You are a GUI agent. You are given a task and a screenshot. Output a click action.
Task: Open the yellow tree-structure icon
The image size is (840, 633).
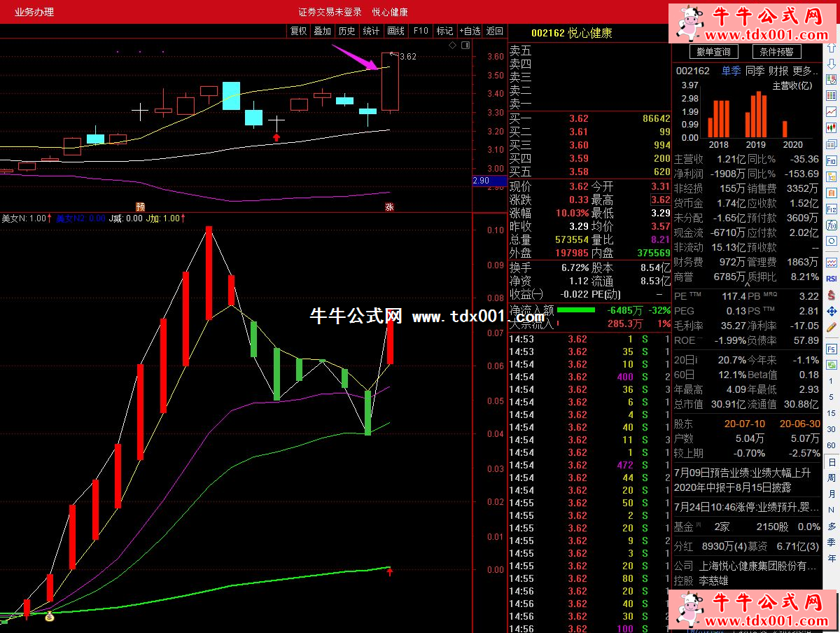coord(832,176)
